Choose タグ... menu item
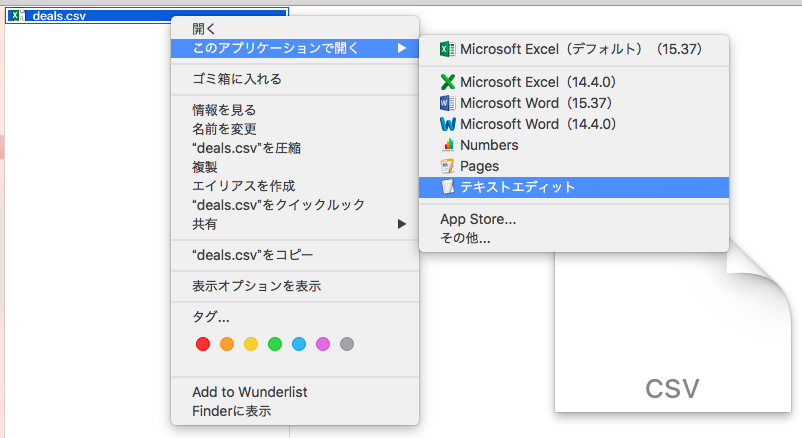This screenshot has height=438, width=802. [295, 317]
